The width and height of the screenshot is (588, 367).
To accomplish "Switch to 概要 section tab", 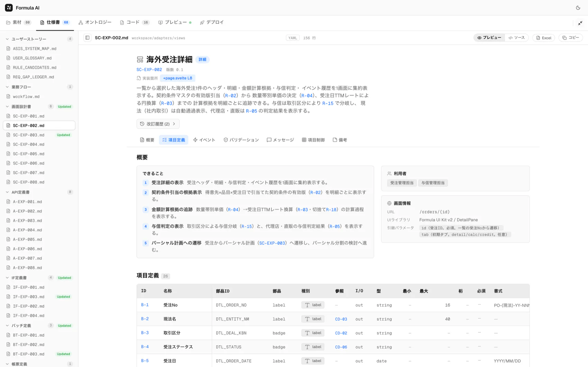I will pos(147,140).
